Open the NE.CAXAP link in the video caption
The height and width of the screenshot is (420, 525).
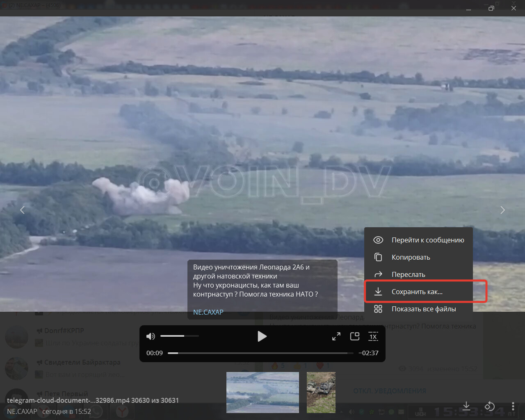pyautogui.click(x=208, y=312)
